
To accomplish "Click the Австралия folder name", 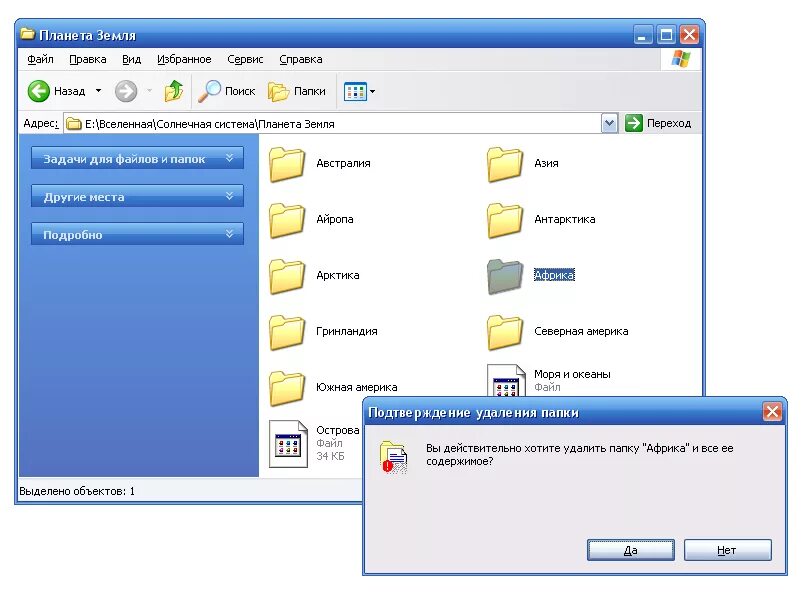I will point(343,163).
